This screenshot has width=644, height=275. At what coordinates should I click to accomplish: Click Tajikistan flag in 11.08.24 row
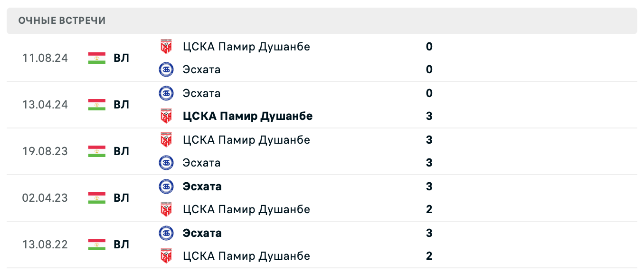point(97,58)
